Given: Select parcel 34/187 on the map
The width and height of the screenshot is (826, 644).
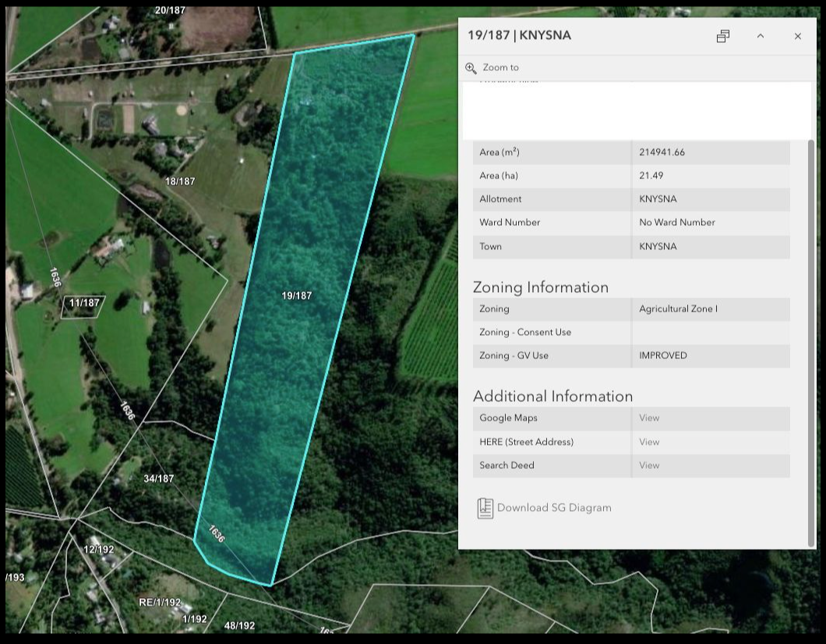Looking at the screenshot, I should tap(159, 479).
